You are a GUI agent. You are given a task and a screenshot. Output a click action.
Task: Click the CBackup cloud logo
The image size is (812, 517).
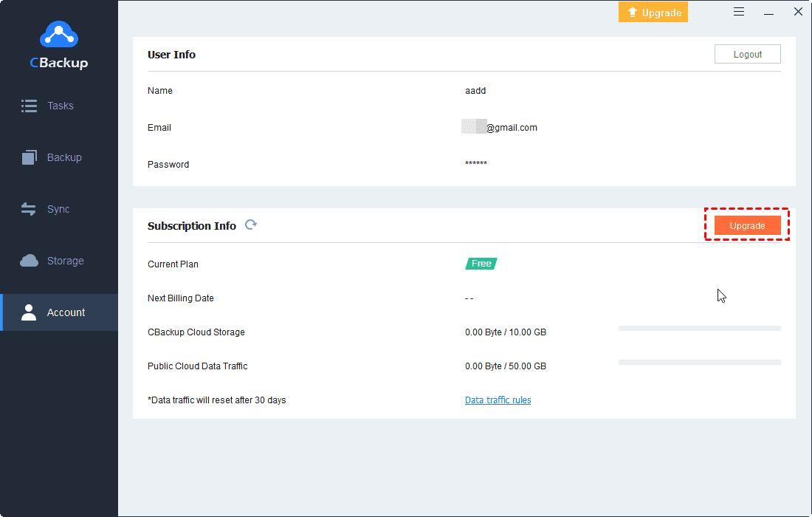click(x=59, y=35)
